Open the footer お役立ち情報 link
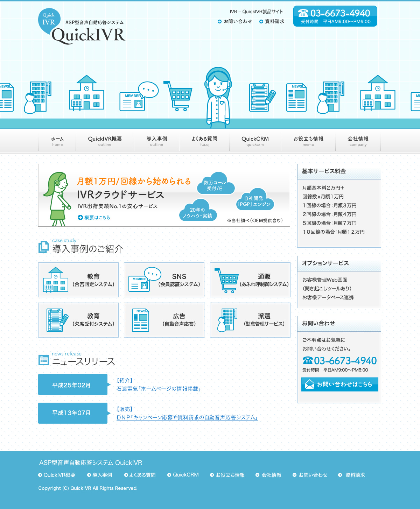 pos(230,475)
